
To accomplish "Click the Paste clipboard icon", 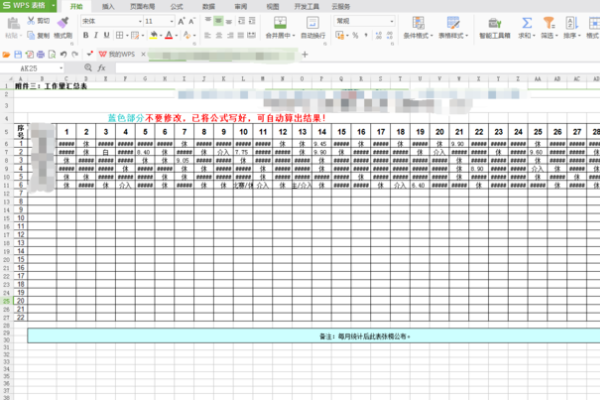I will 13,23.
